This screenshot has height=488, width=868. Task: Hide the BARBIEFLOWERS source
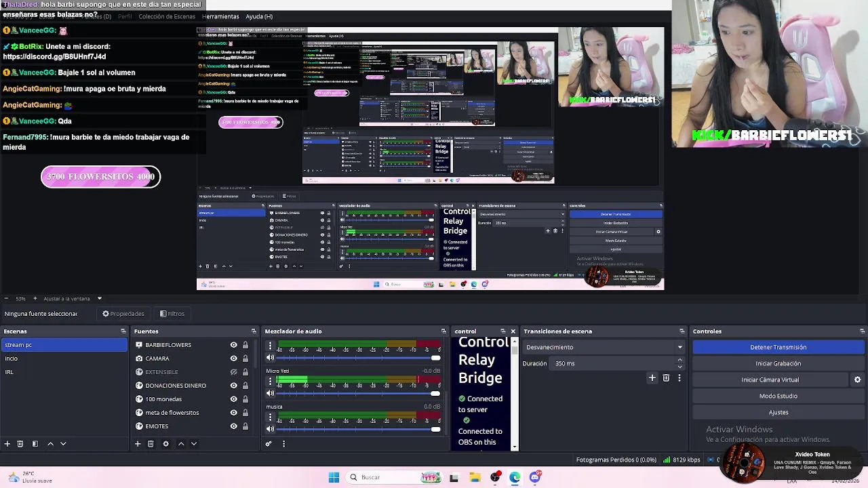pos(234,345)
